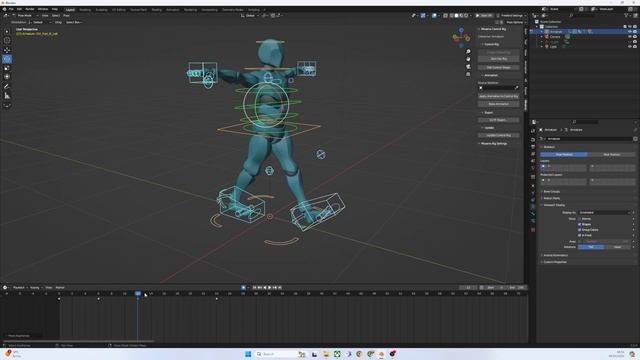The height and width of the screenshot is (360, 640).
Task: Click the Bake Animation button
Action: point(499,104)
